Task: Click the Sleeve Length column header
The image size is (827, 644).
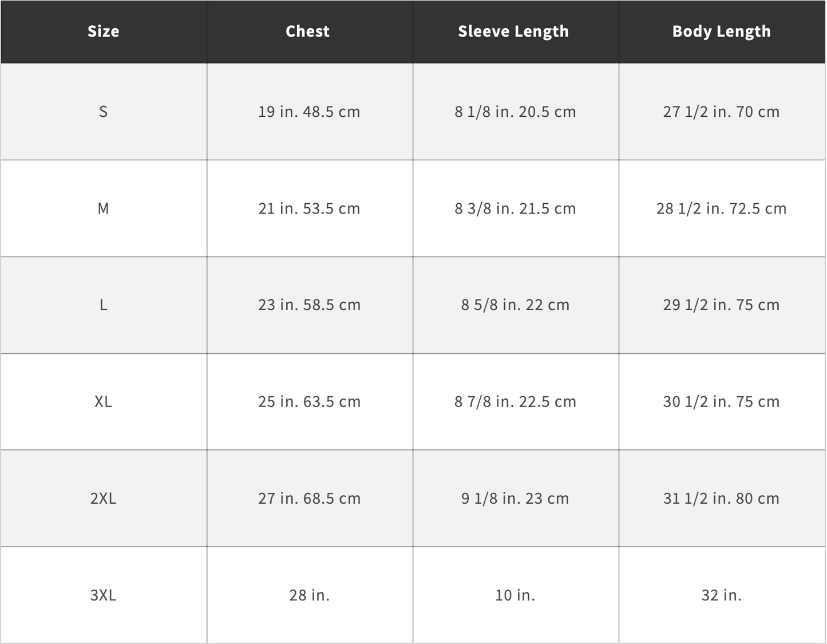Action: tap(513, 31)
